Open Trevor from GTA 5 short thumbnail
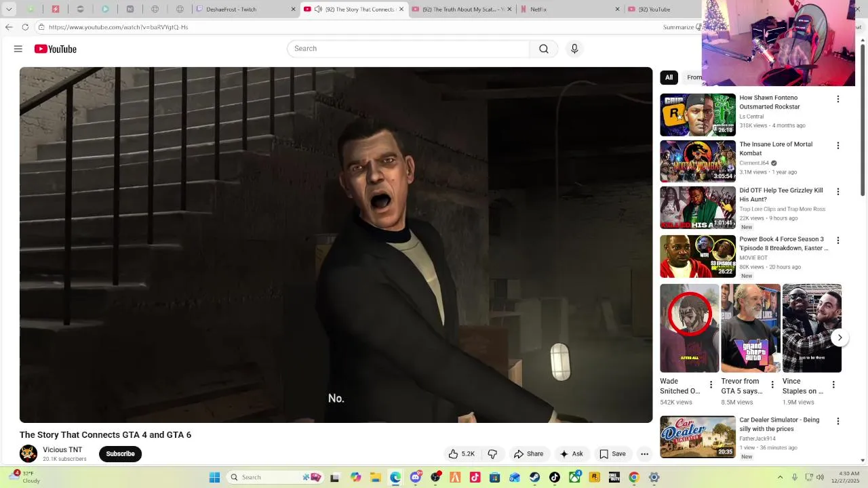The image size is (868, 488). [751, 328]
